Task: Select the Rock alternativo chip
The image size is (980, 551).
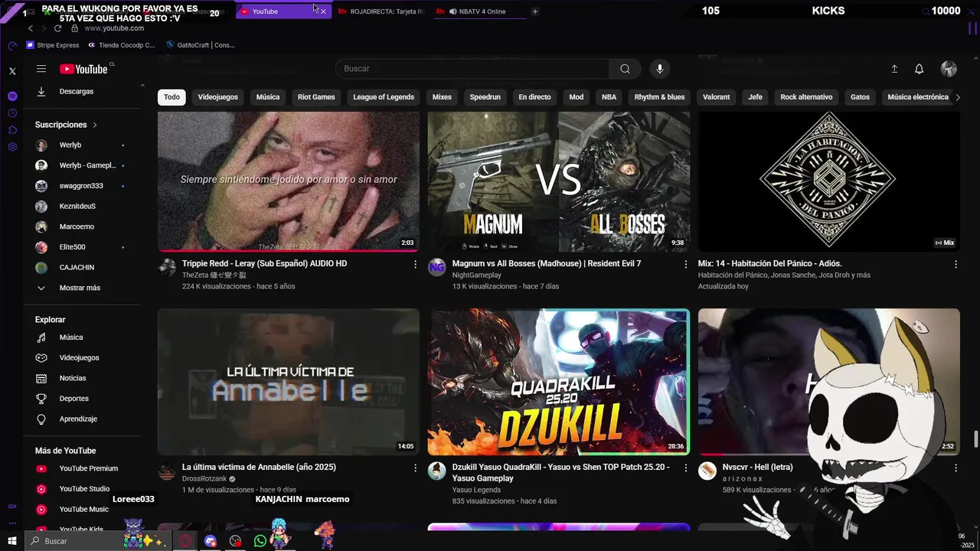Action: pyautogui.click(x=806, y=97)
